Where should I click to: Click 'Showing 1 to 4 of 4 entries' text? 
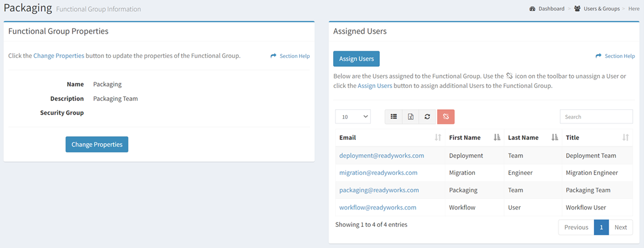click(x=372, y=225)
